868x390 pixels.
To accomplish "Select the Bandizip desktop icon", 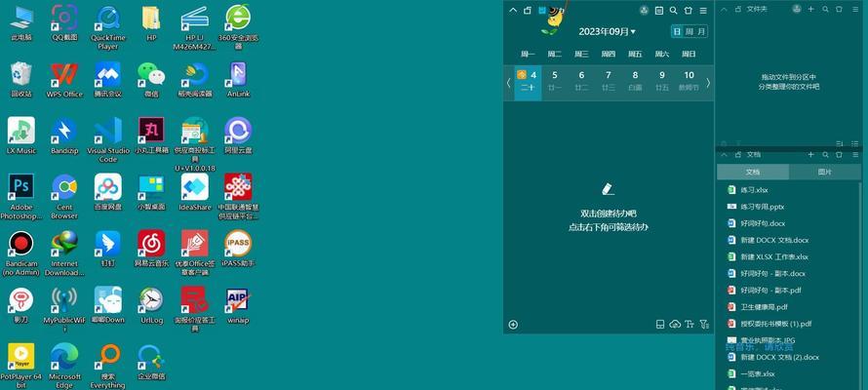I will pyautogui.click(x=64, y=136).
